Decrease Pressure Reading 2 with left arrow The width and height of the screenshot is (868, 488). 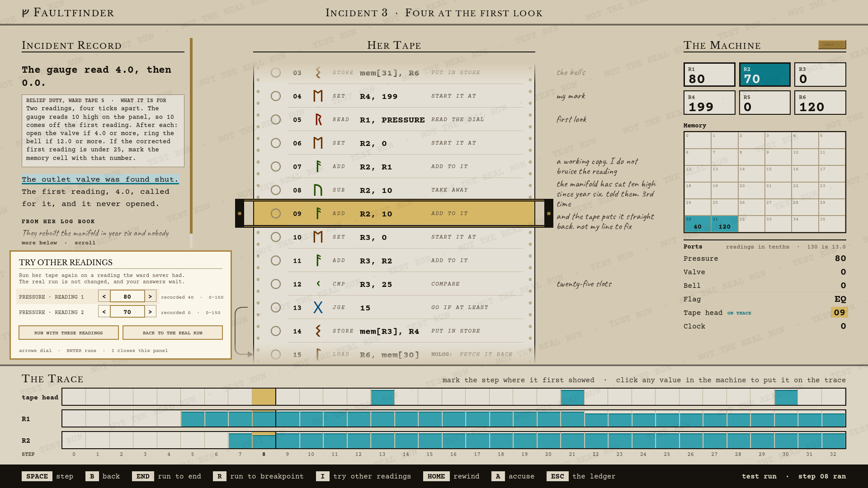(104, 312)
